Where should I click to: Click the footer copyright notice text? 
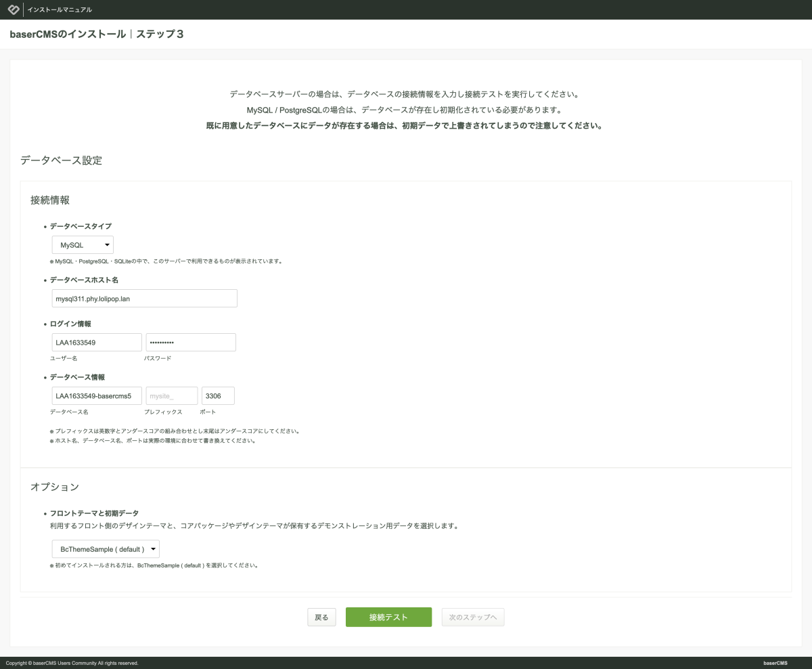tap(72, 663)
